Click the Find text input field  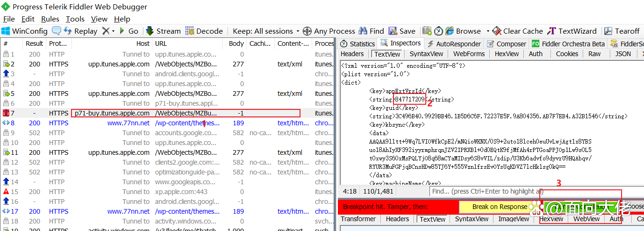pos(486,191)
